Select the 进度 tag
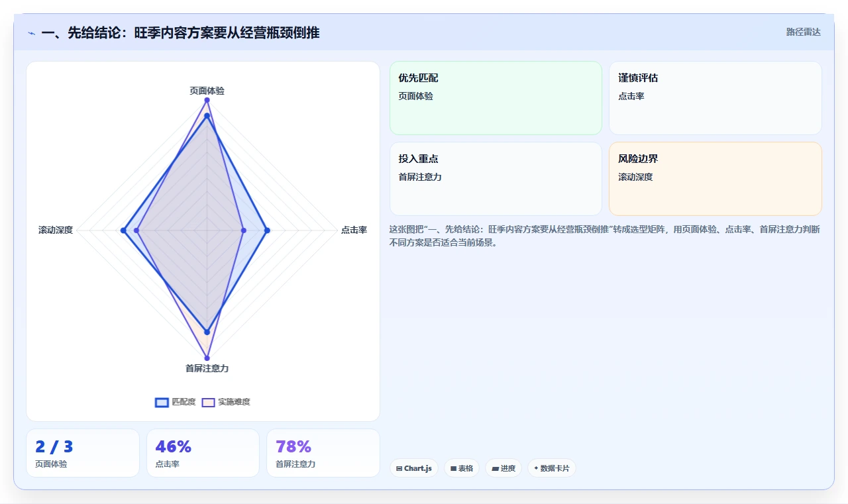The width and height of the screenshot is (848, 504). [503, 468]
